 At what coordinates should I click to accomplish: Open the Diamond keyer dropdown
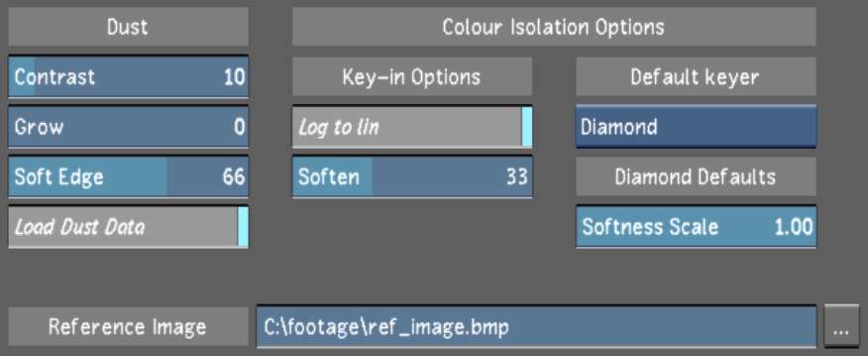[696, 127]
